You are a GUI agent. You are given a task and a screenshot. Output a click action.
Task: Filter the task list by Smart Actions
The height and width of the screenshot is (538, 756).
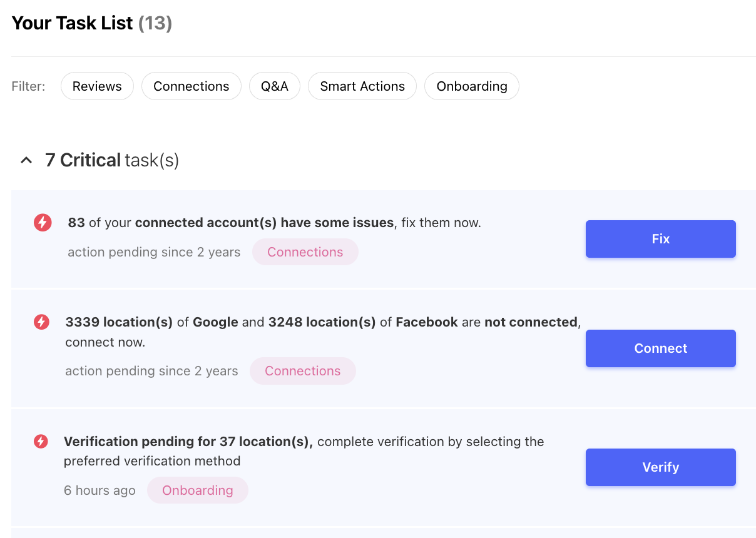click(362, 86)
